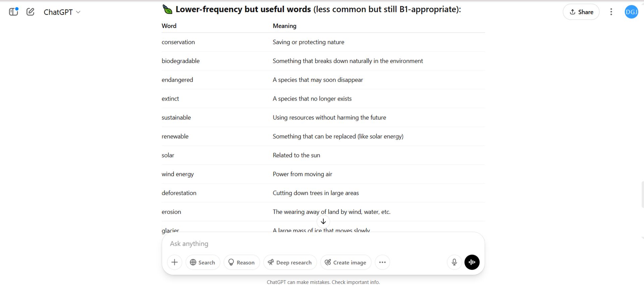Start voice mode with waveform button

tap(472, 262)
